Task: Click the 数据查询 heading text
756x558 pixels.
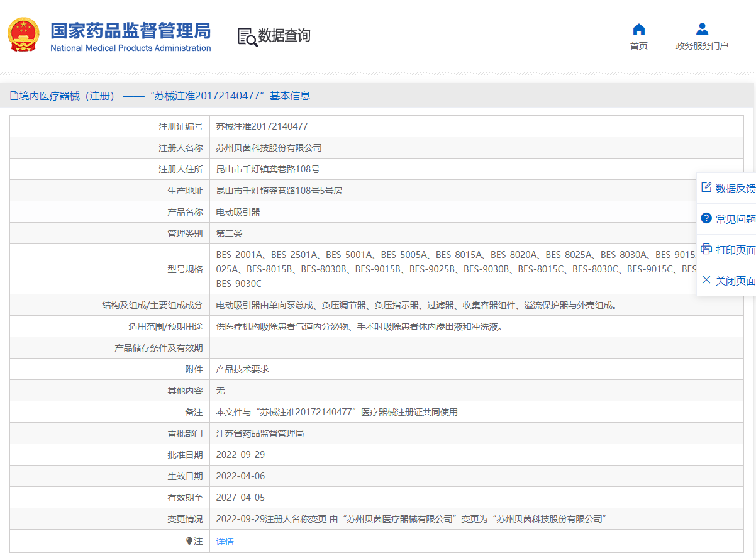Action: tap(284, 36)
